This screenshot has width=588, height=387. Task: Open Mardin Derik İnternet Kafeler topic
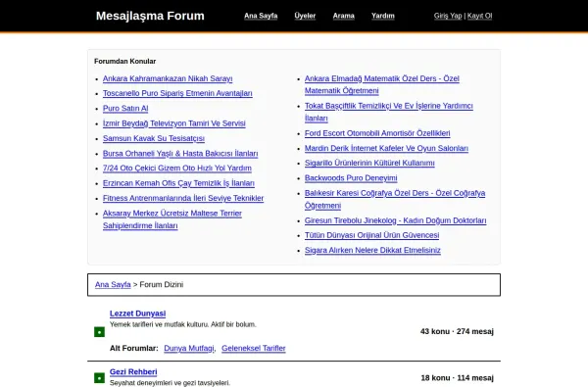point(386,148)
